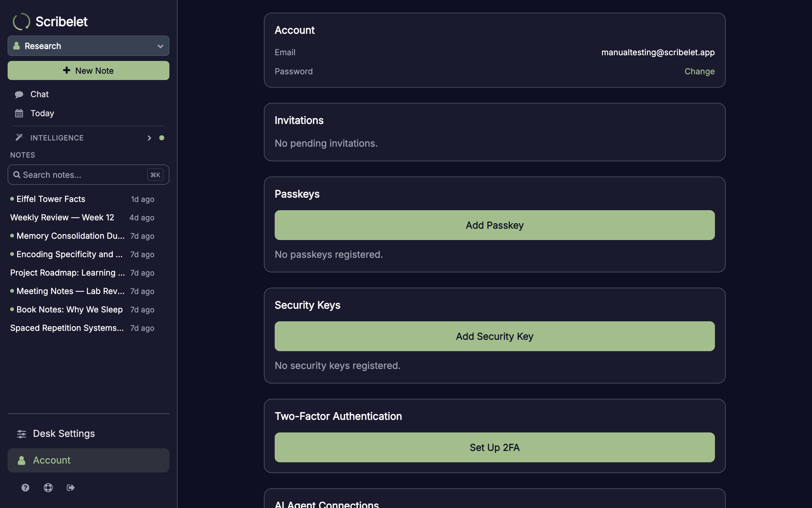Click the Add Security Key button
The width and height of the screenshot is (812, 508).
494,336
